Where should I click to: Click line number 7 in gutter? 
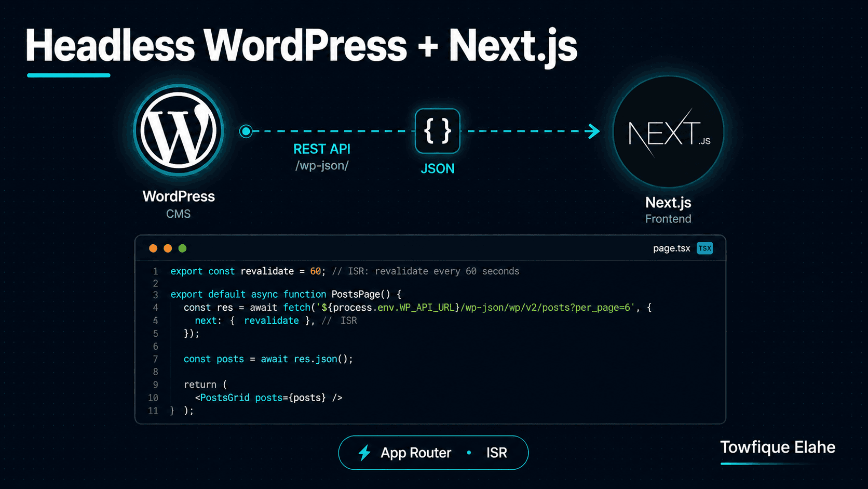pyautogui.click(x=155, y=359)
